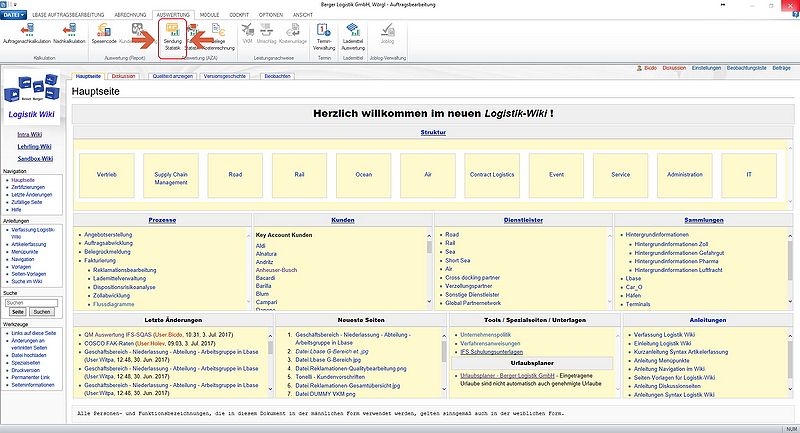Image resolution: width=800 pixels, height=433 pixels.
Task: Click the Dienstleister heading link
Action: point(523,220)
